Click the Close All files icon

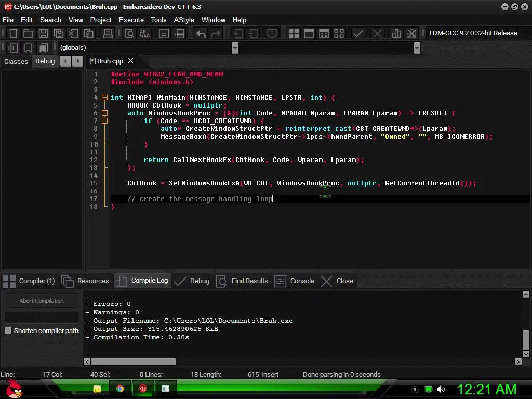click(88, 33)
